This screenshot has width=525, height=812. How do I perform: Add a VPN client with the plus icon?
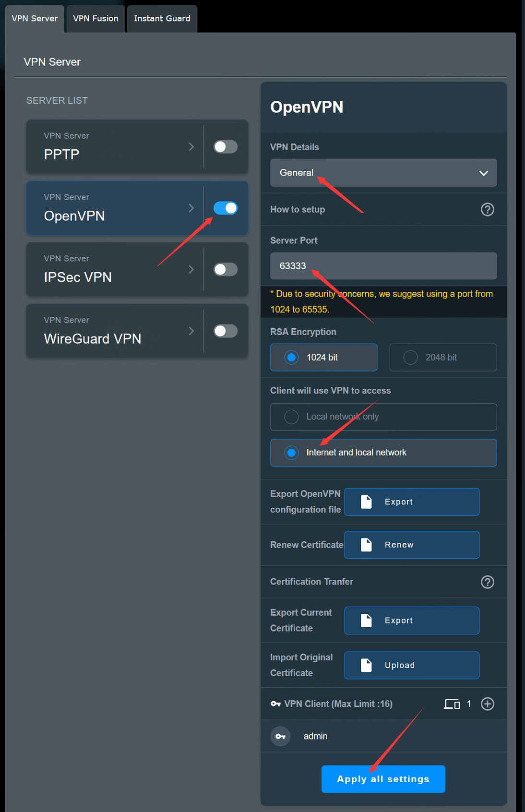pos(488,704)
